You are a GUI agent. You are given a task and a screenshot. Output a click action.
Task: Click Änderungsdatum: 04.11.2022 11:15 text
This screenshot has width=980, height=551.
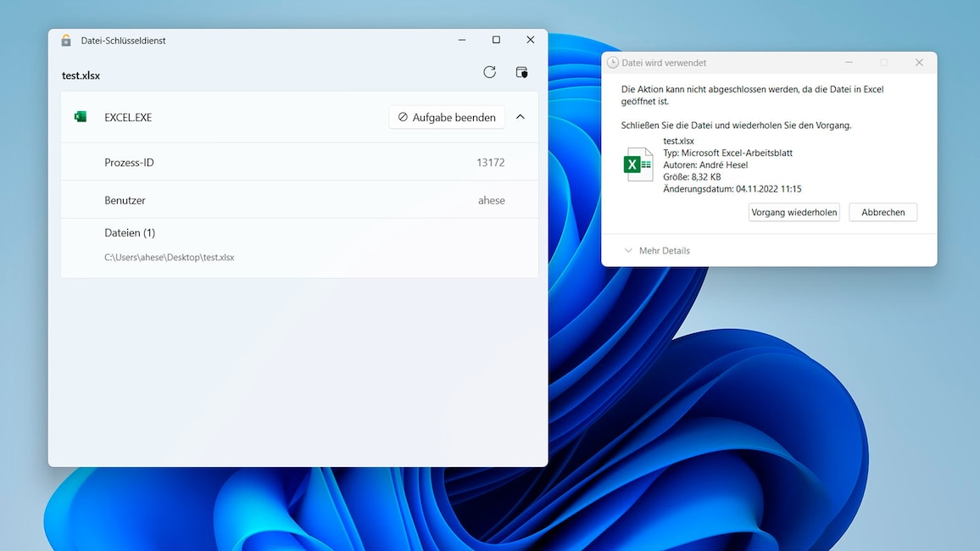[732, 189]
